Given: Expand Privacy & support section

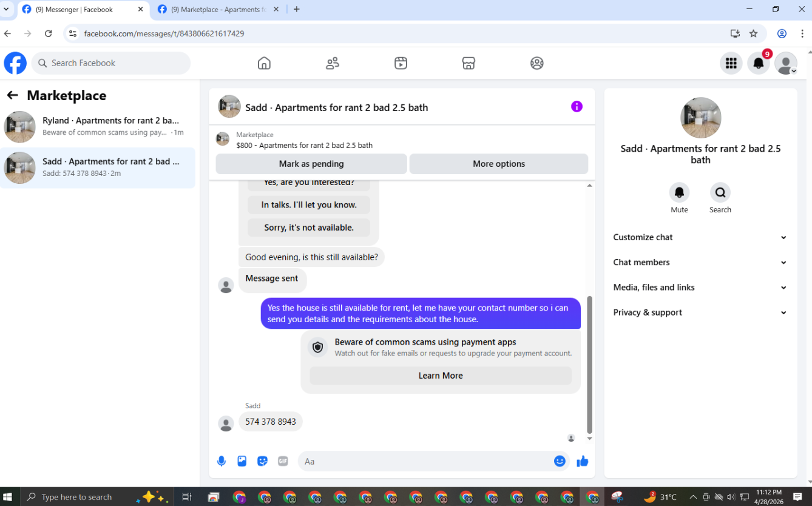Looking at the screenshot, I should (700, 312).
